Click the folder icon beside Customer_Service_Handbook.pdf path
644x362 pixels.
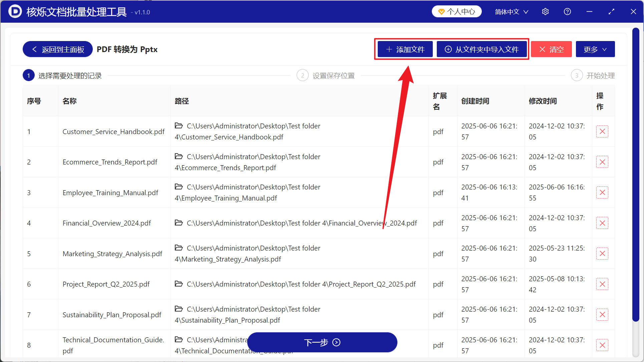click(179, 126)
